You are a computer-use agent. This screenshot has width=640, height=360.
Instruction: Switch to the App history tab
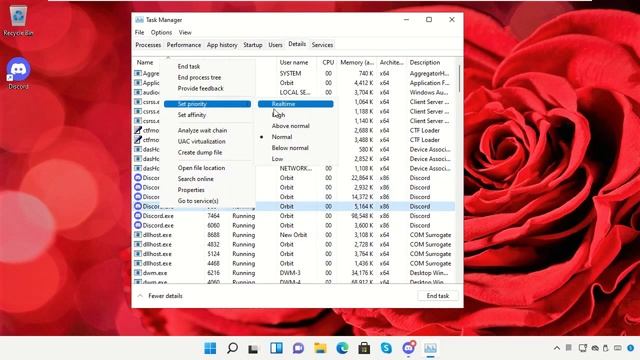222,45
